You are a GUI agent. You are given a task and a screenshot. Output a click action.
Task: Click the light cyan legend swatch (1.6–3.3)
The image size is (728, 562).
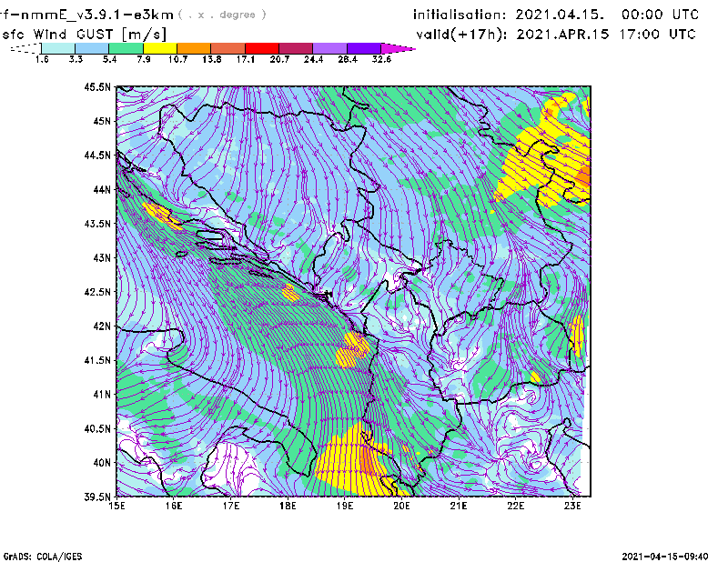(58, 48)
